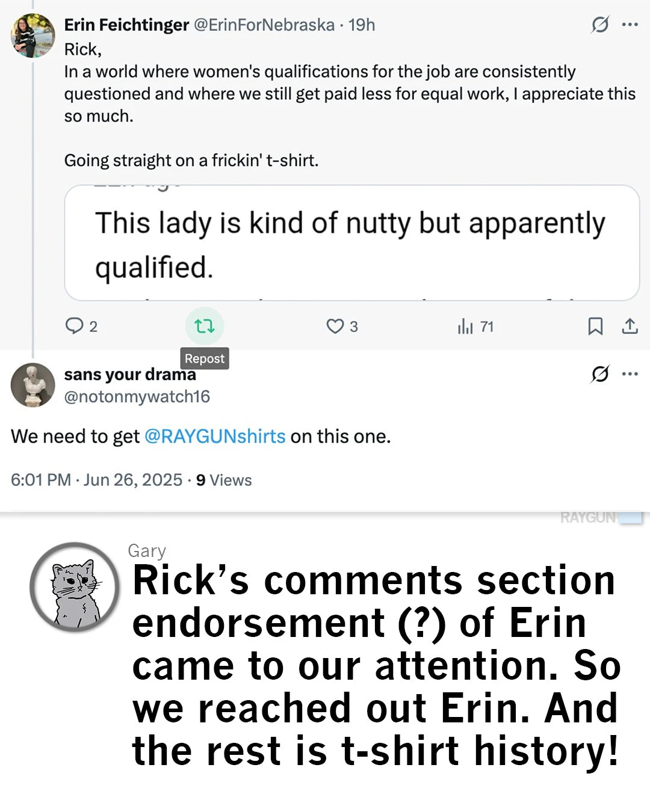Click Erin Feichtinger's display name
This screenshot has height=812, width=650.
[x=126, y=25]
